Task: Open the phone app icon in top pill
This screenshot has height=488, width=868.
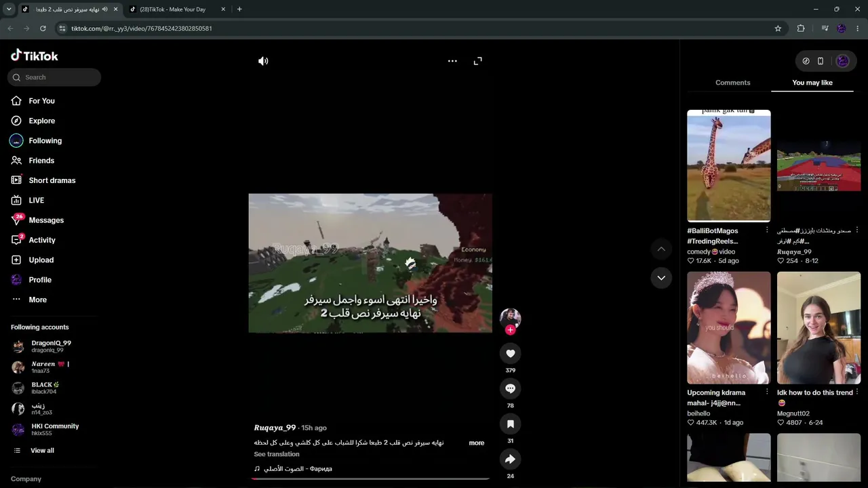Action: point(821,61)
